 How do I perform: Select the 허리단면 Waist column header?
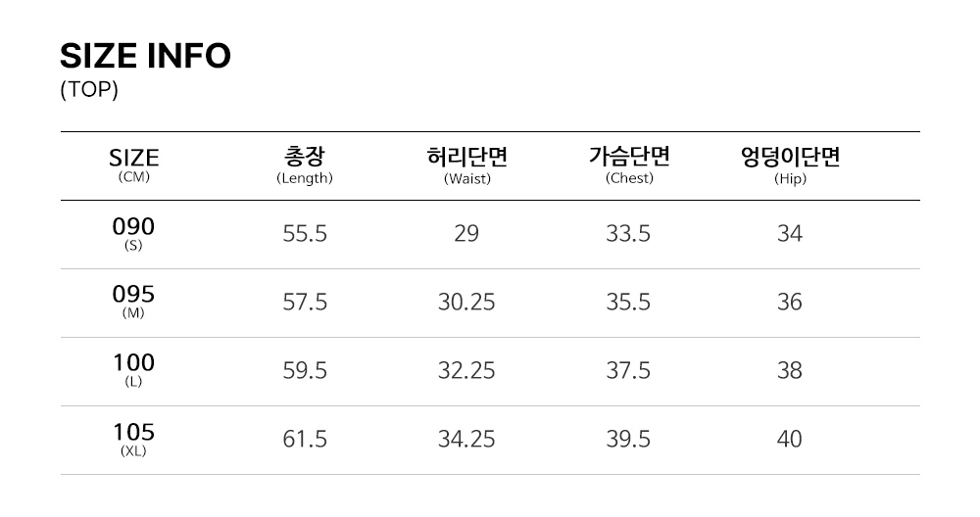click(466, 164)
